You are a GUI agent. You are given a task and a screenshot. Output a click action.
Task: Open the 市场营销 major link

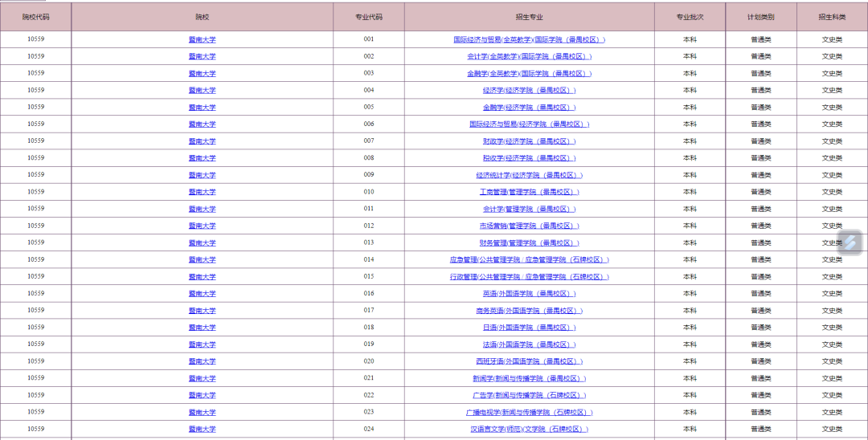[529, 226]
